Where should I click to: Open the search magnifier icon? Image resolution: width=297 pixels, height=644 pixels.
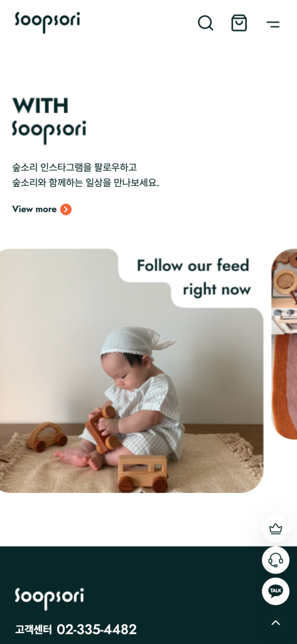pyautogui.click(x=205, y=23)
